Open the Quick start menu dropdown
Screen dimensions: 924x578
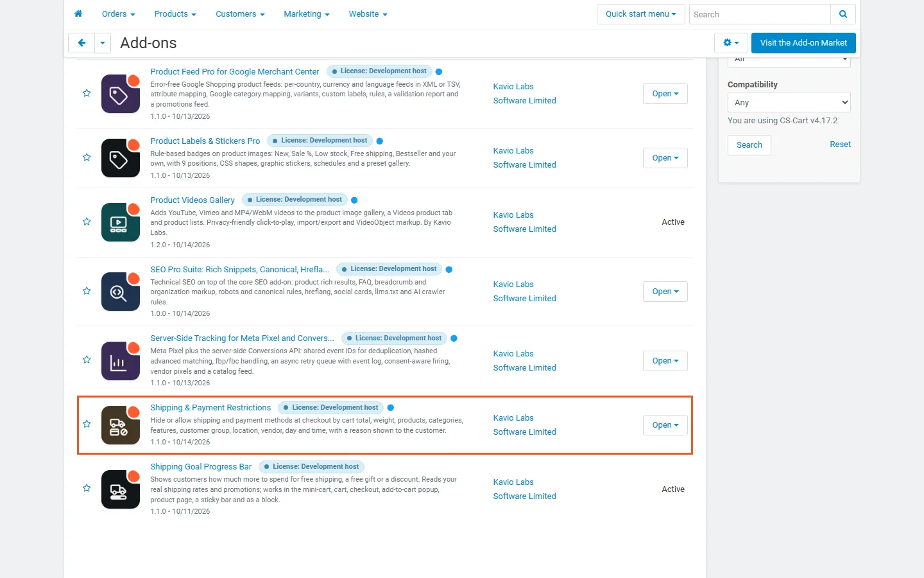tap(641, 14)
